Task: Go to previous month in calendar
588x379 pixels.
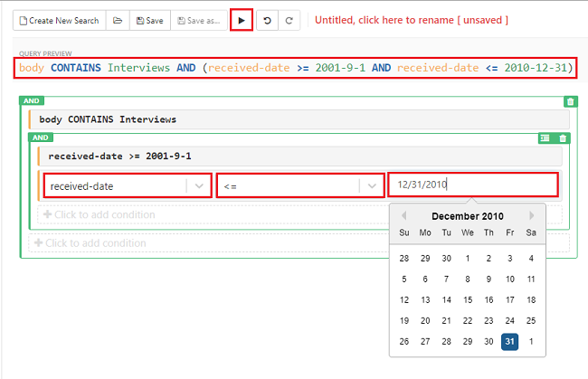Action: click(x=403, y=215)
